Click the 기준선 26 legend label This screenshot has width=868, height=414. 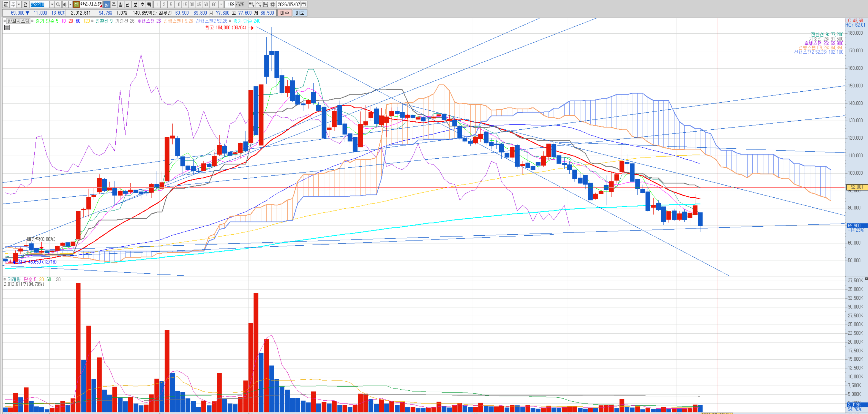tap(125, 21)
